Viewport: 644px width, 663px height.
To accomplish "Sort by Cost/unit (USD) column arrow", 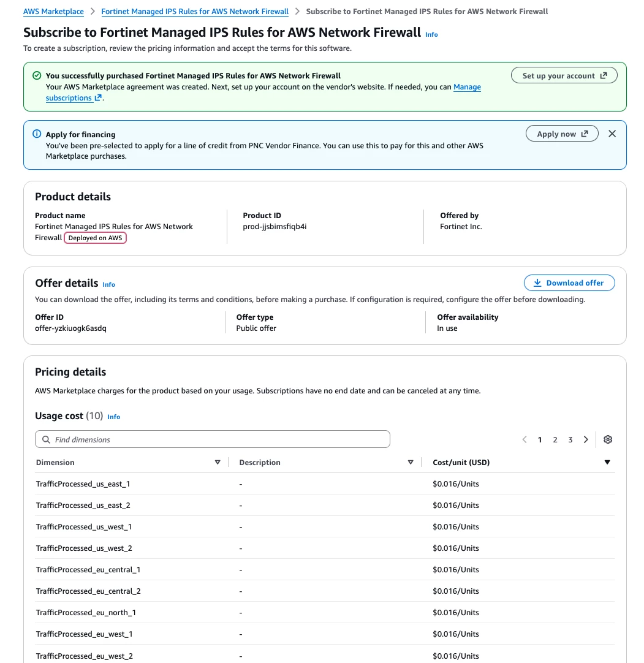I will tap(607, 462).
